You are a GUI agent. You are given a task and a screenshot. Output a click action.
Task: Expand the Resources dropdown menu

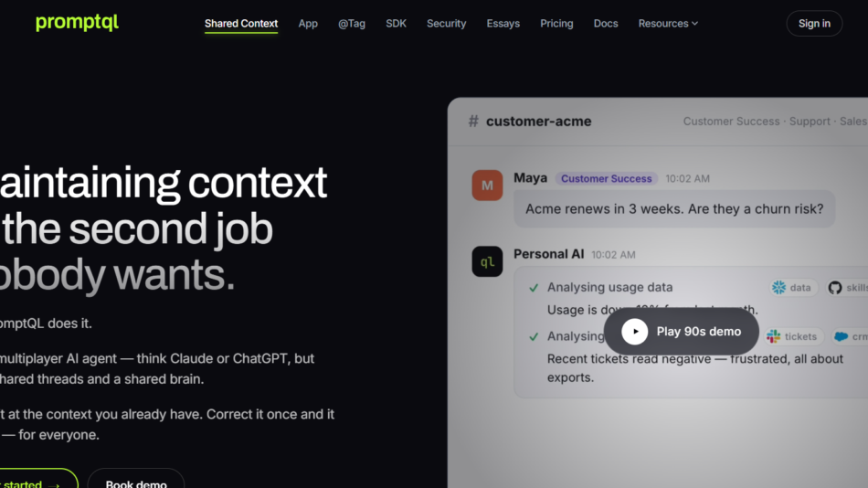[668, 23]
